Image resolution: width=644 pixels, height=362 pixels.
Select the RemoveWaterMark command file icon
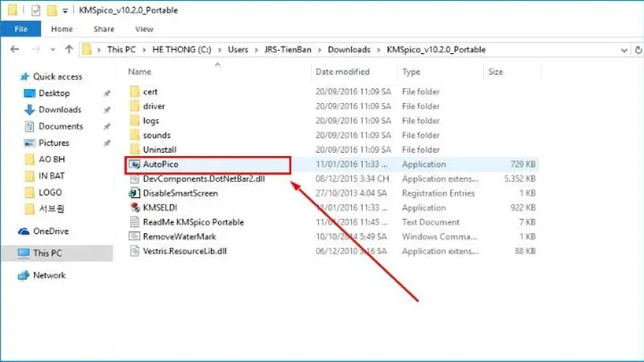(134, 237)
